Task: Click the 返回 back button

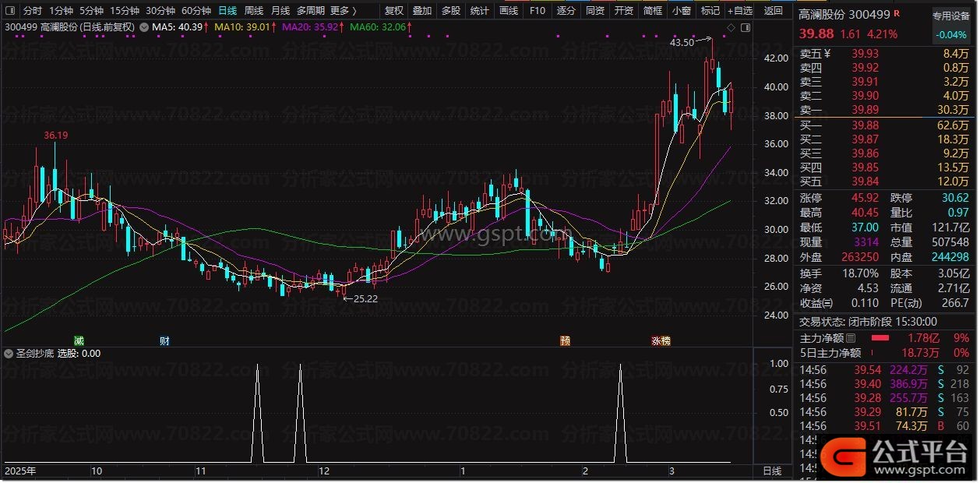Action: 773,11
